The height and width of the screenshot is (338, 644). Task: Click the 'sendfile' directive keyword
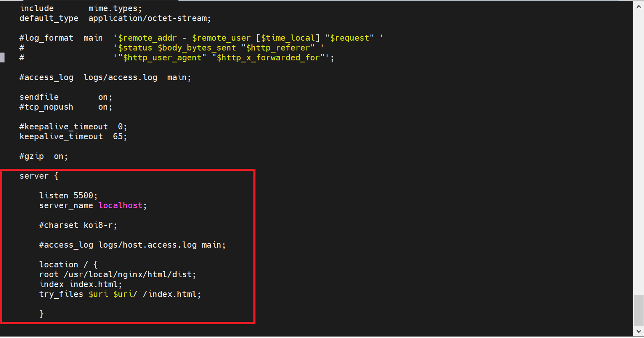pos(39,97)
